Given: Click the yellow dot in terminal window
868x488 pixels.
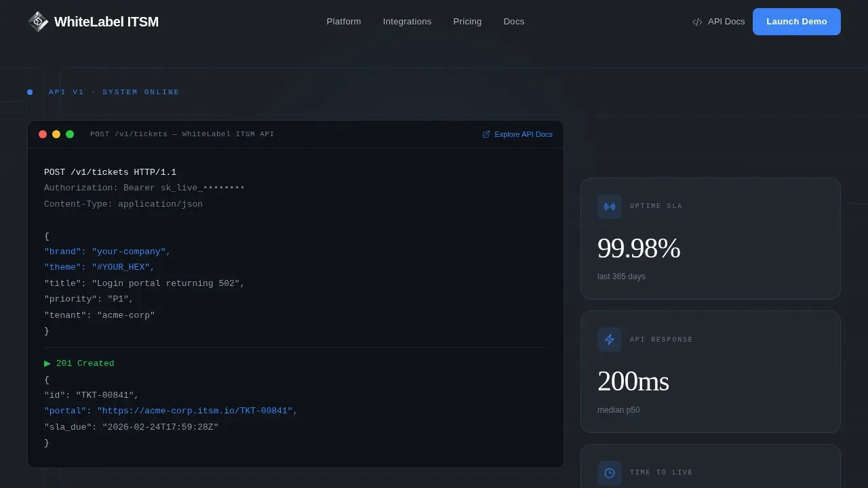Looking at the screenshot, I should point(56,134).
